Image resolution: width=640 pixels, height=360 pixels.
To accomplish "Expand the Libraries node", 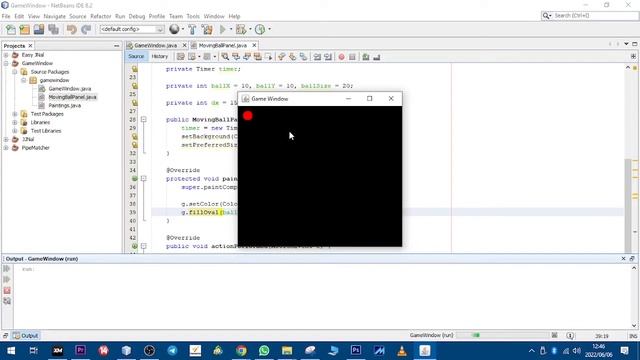I will 15,122.
